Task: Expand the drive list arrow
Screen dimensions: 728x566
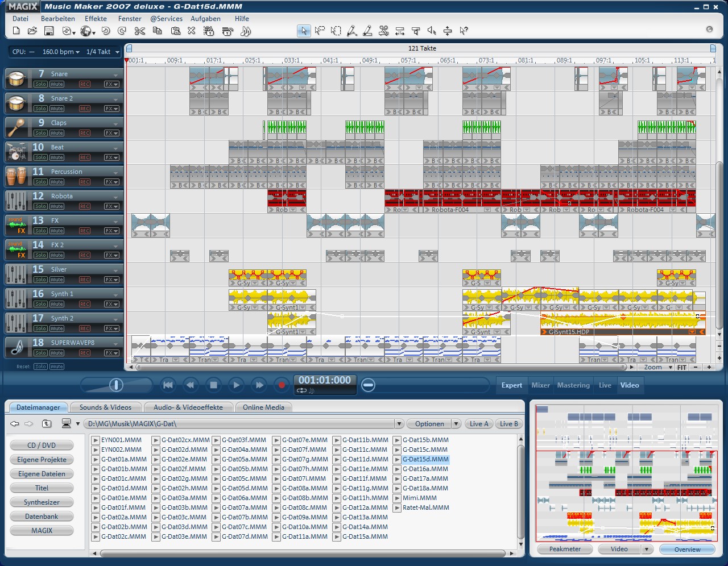Action: coord(78,424)
